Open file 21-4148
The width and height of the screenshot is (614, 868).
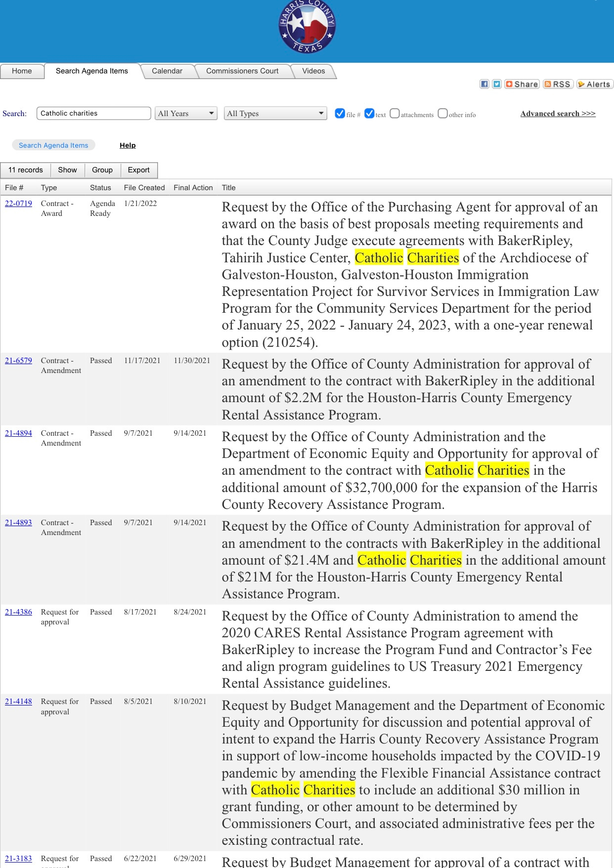[18, 702]
